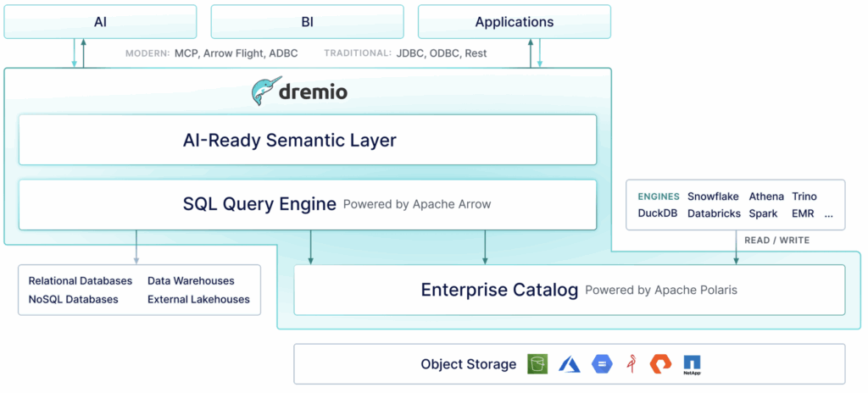The width and height of the screenshot is (868, 393).
Task: Click the Dremio narwhal logo icon
Action: pos(266,91)
